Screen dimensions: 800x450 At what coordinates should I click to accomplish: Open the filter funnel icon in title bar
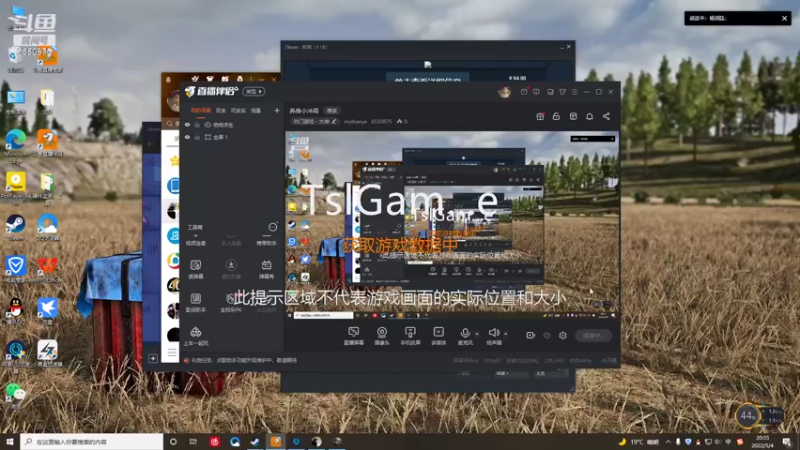click(x=562, y=92)
